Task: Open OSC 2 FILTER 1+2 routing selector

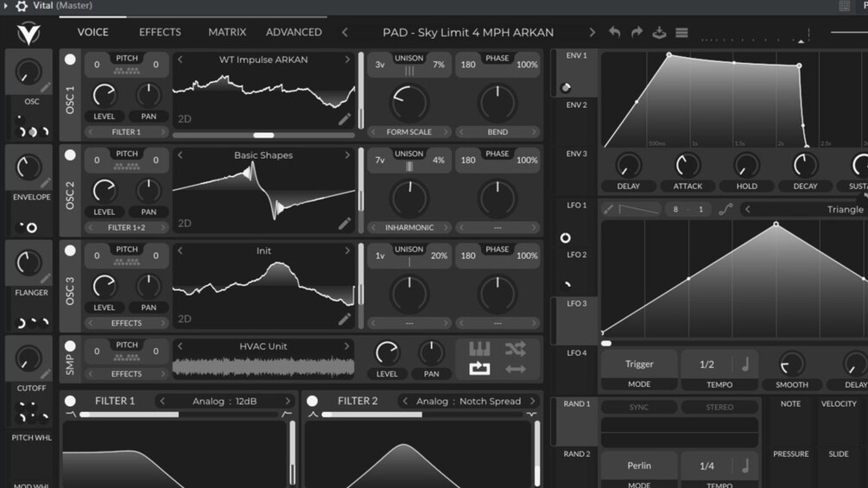Action: (x=126, y=227)
